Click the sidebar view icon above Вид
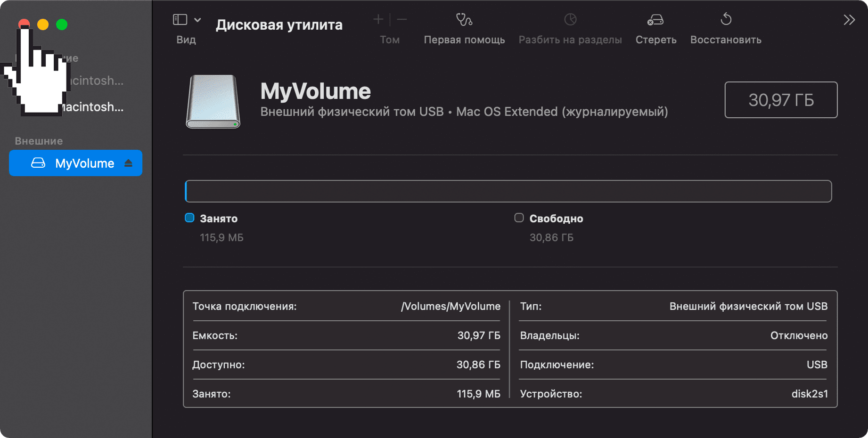 180,19
